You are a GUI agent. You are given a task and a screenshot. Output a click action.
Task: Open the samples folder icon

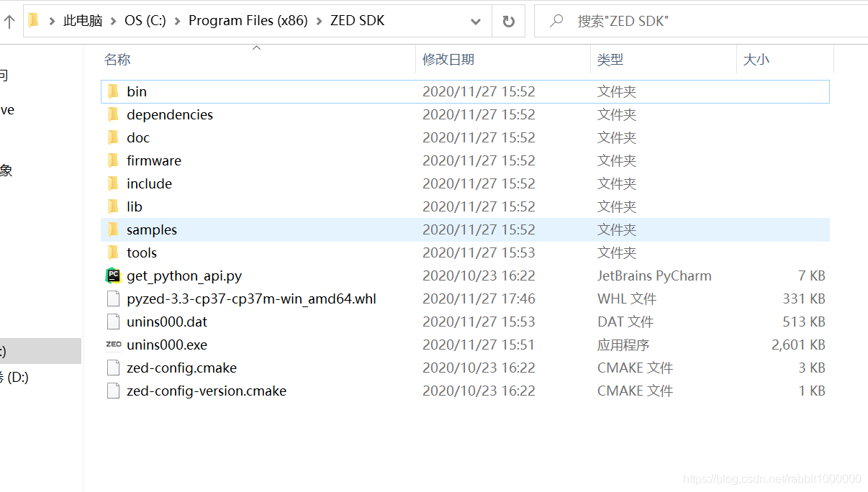pos(114,229)
